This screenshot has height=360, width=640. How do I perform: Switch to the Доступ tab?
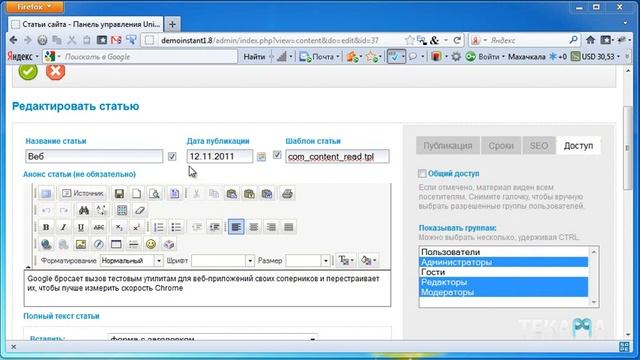(578, 146)
